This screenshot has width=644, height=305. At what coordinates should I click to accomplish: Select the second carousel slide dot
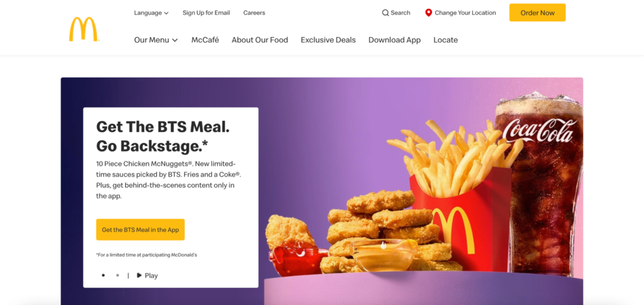point(118,275)
